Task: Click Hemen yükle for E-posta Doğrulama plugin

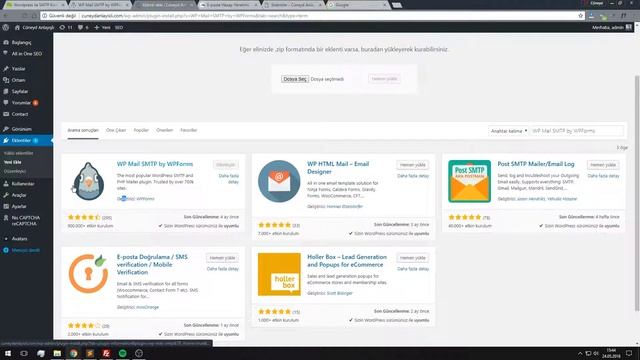Action: (x=222, y=258)
